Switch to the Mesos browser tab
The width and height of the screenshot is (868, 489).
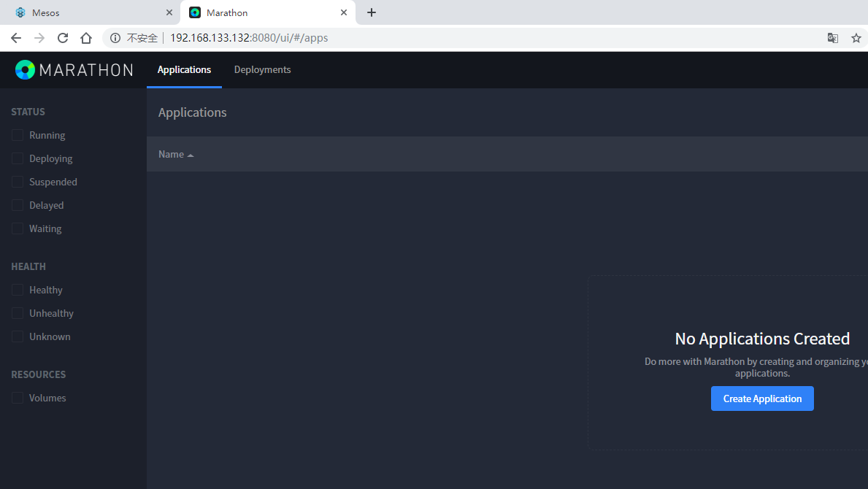pos(80,12)
